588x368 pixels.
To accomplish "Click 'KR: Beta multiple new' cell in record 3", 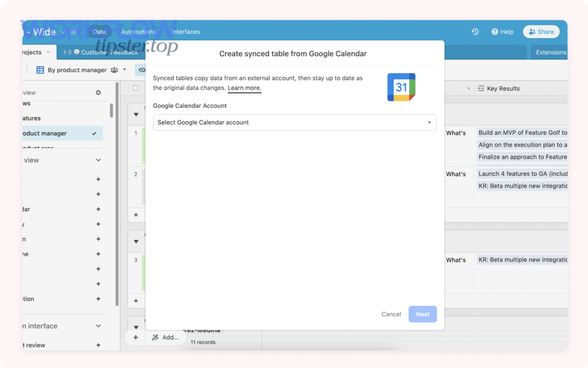I will click(522, 259).
